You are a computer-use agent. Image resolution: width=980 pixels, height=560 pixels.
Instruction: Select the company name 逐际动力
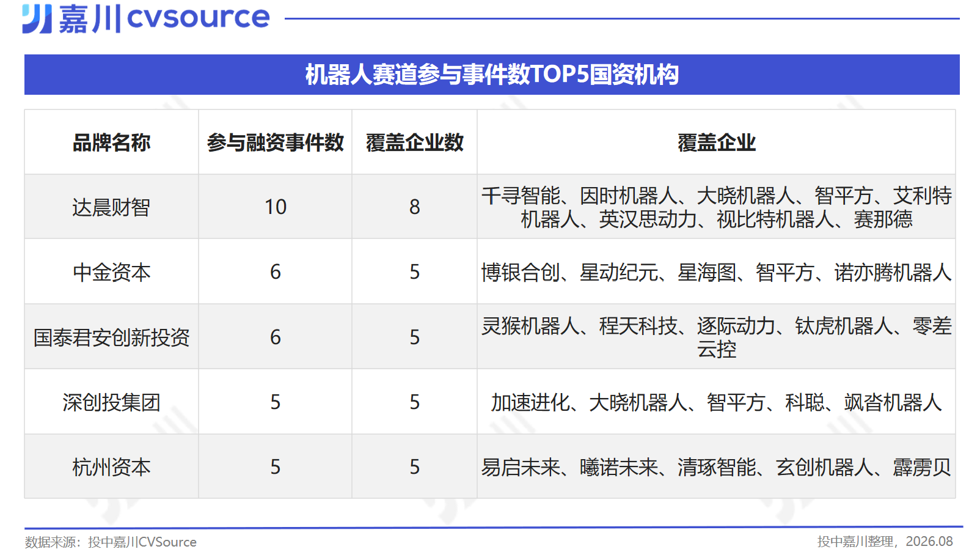click(x=736, y=326)
